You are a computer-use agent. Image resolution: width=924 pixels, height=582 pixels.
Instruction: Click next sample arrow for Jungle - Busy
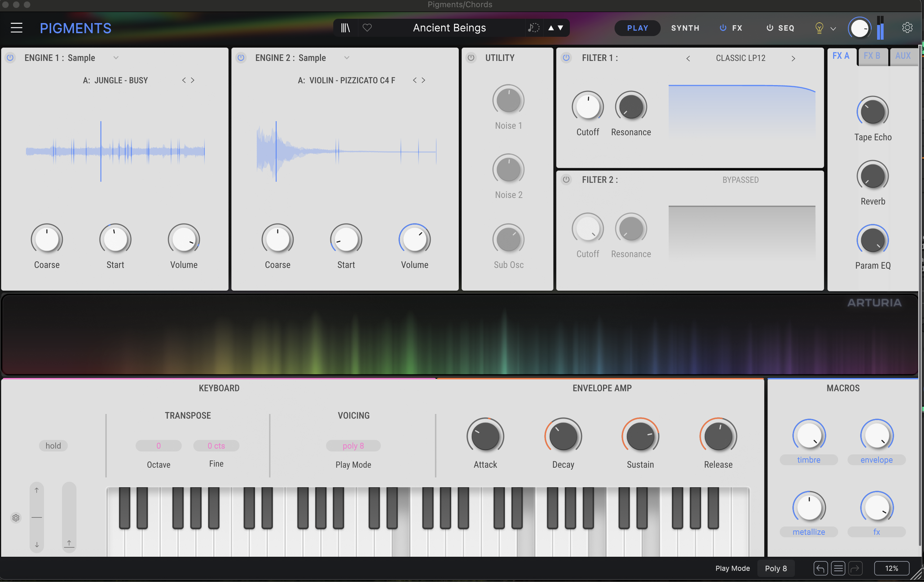(193, 80)
